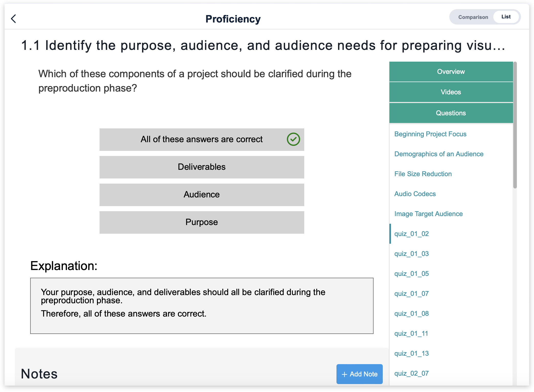This screenshot has height=392, width=534.
Task: Choose the Deliverables answer
Action: click(201, 167)
